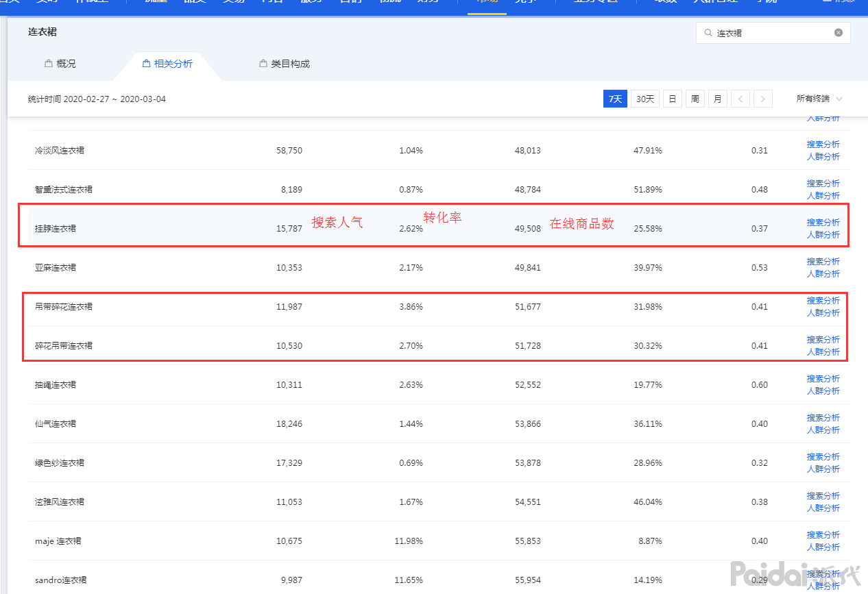Open 搜索分析 for 绿色纱连衣裙
Image resolution: width=868 pixels, height=594 pixels.
tap(823, 456)
